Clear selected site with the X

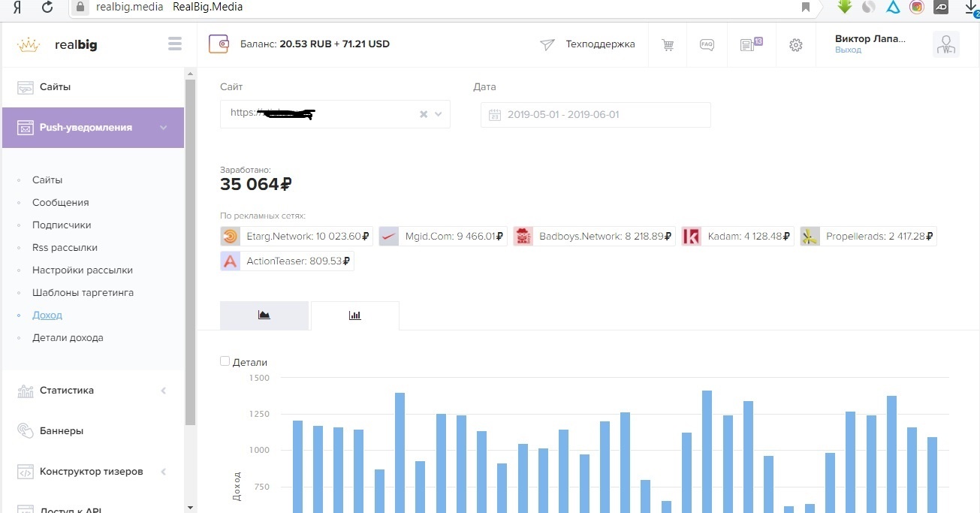coord(424,114)
